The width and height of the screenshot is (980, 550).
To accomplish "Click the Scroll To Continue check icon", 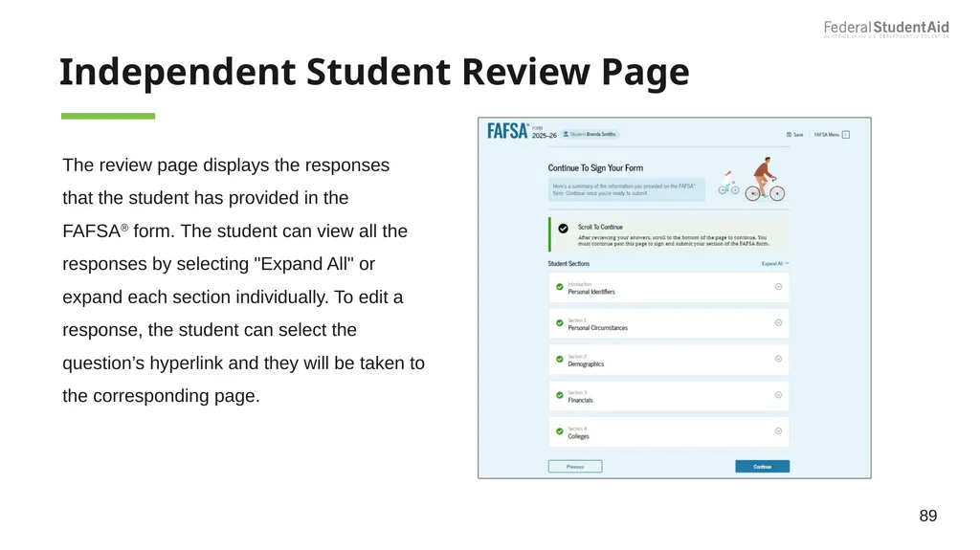I will pyautogui.click(x=563, y=229).
